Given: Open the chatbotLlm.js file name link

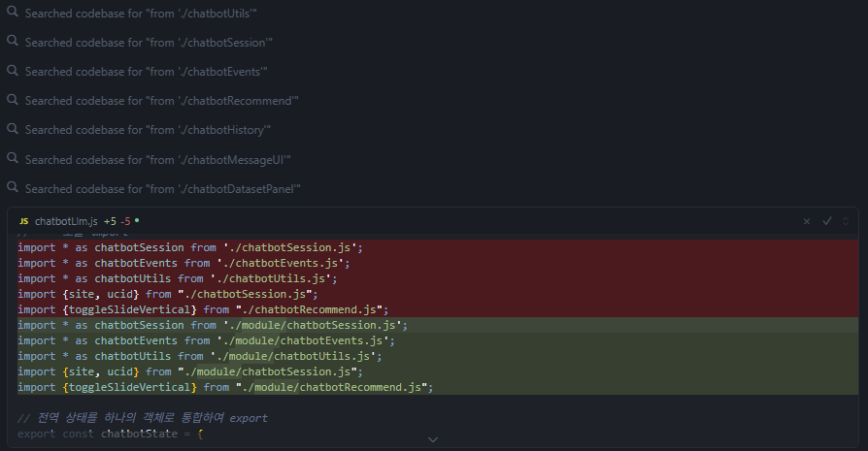Looking at the screenshot, I should coord(66,221).
